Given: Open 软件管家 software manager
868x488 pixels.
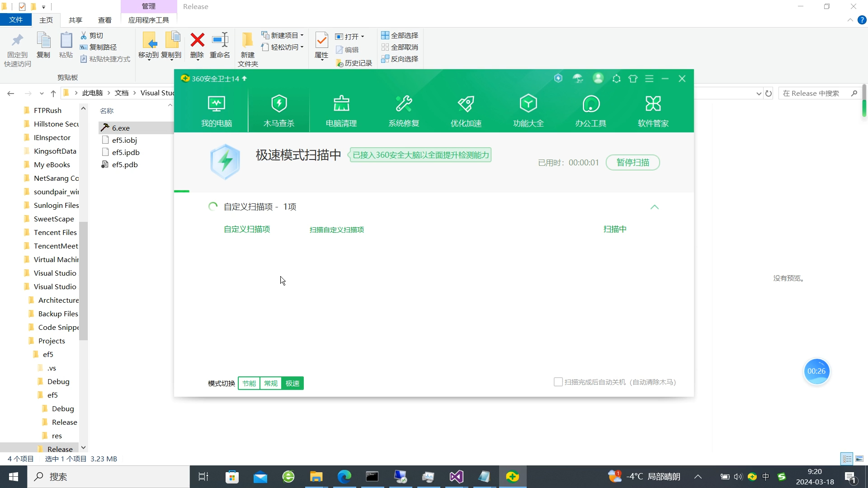Looking at the screenshot, I should 653,111.
